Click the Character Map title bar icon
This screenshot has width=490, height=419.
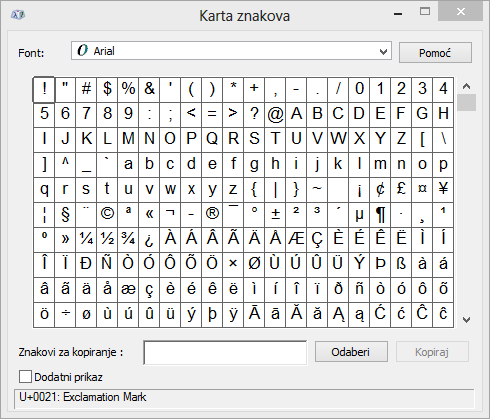(18, 15)
